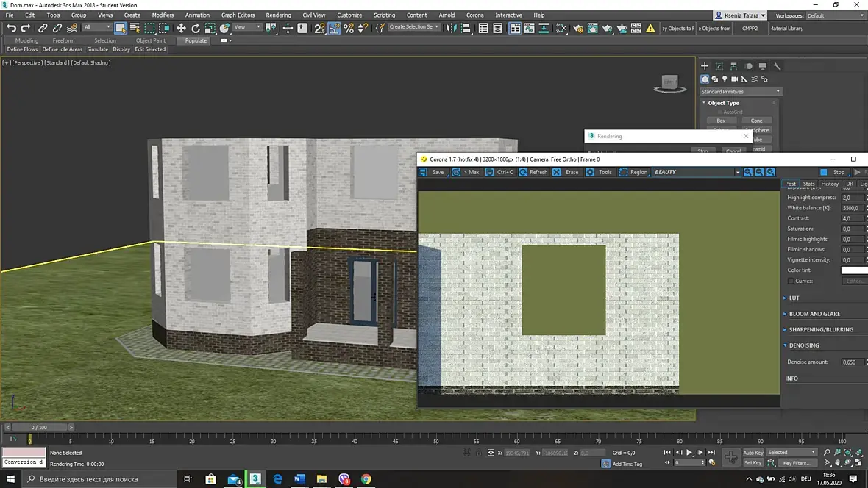Switch to Stats tab in Corona VFB
Viewport: 868px width, 488px height.
coord(808,184)
